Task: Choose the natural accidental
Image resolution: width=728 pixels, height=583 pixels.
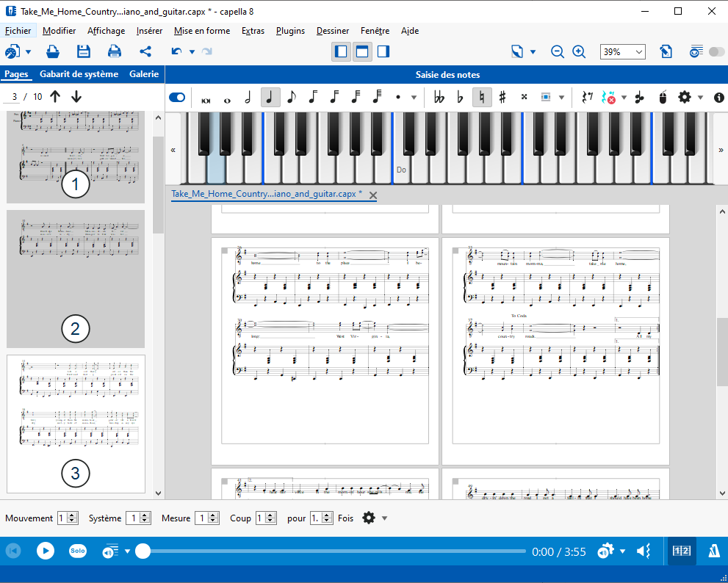Action: click(482, 98)
